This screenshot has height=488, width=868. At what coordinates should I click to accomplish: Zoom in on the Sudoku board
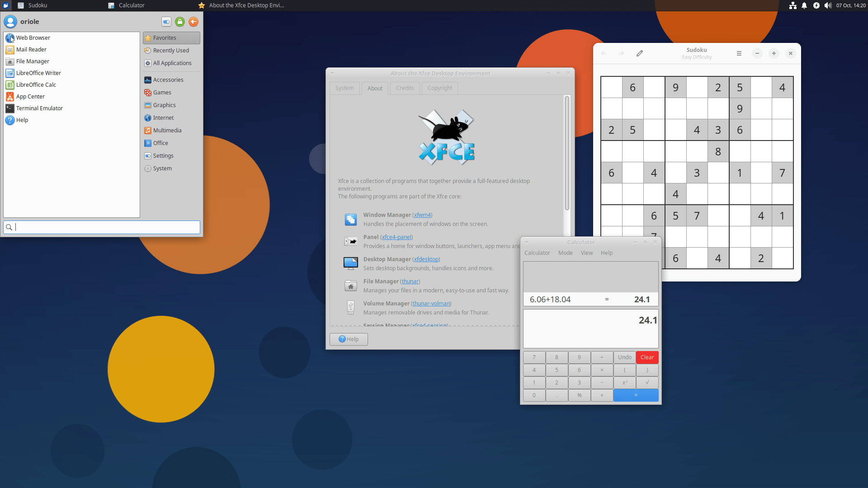[774, 53]
